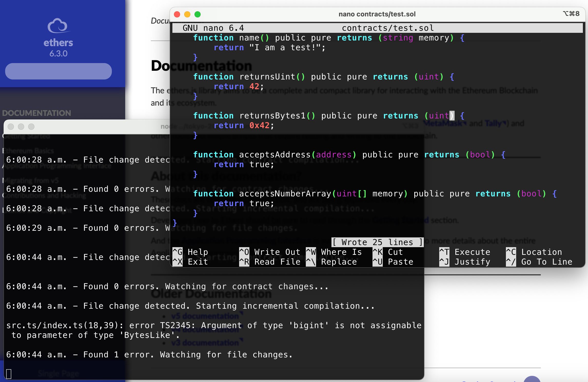Click the ^\ Replace shortcut
The image size is (588, 382).
pos(331,262)
